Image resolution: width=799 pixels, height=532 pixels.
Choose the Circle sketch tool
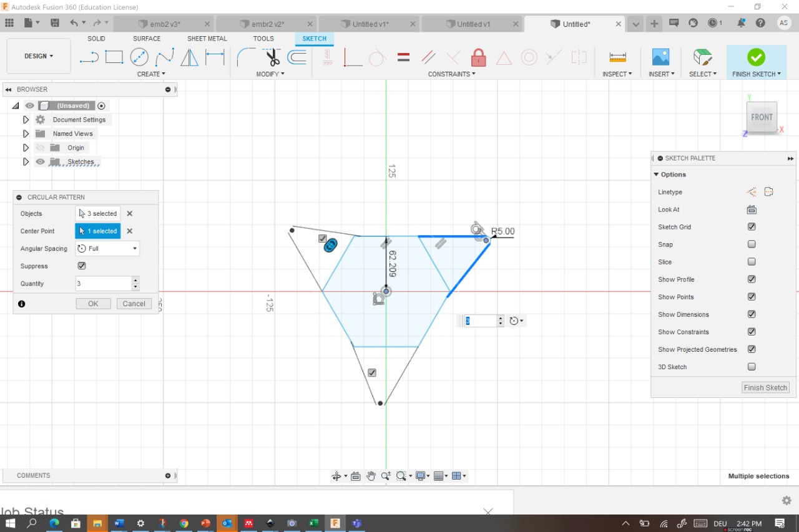(139, 57)
